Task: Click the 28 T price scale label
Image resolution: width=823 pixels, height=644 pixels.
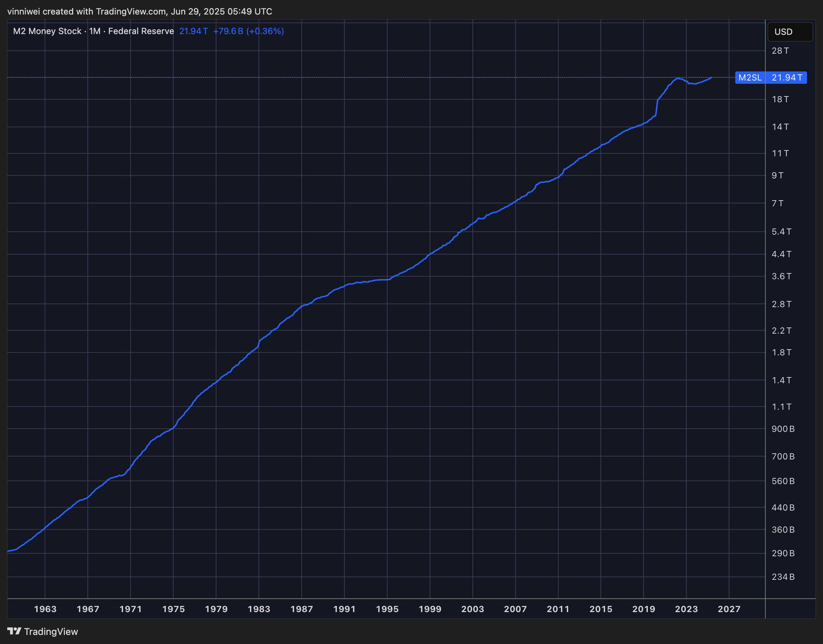Action: pyautogui.click(x=779, y=50)
